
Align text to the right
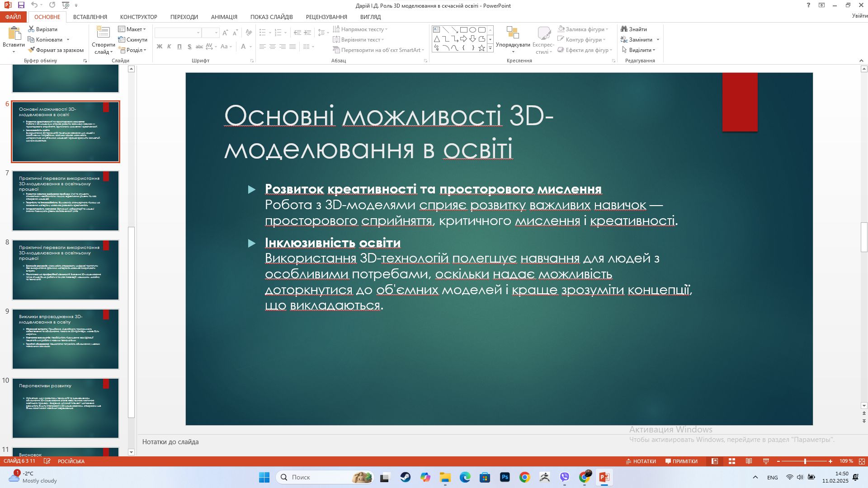tap(283, 47)
